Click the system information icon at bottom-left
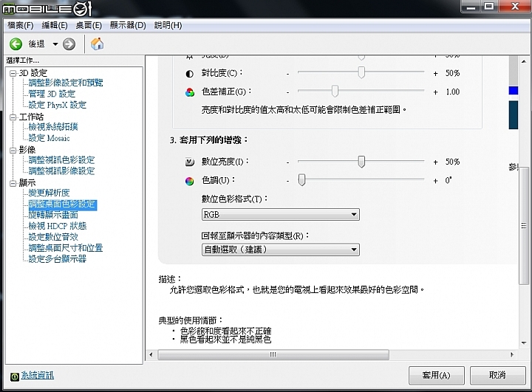The image size is (532, 392). pyautogui.click(x=15, y=376)
